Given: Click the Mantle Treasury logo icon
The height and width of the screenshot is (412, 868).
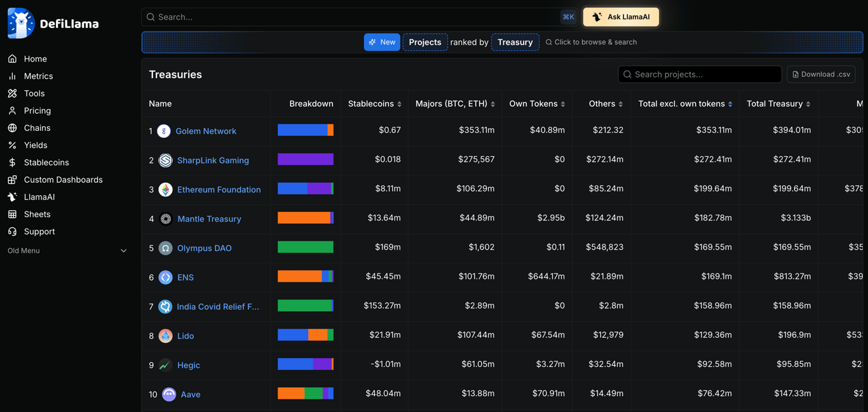Looking at the screenshot, I should (165, 219).
